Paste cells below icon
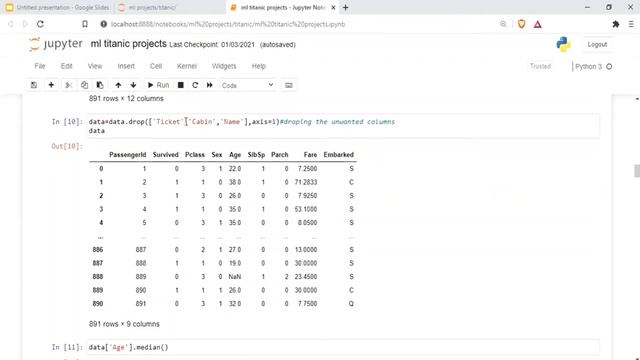 point(100,85)
